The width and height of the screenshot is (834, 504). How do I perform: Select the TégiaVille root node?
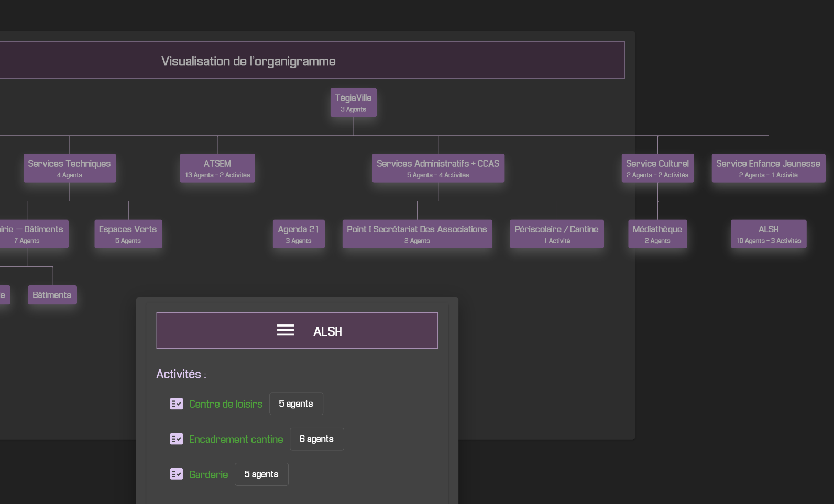354,103
